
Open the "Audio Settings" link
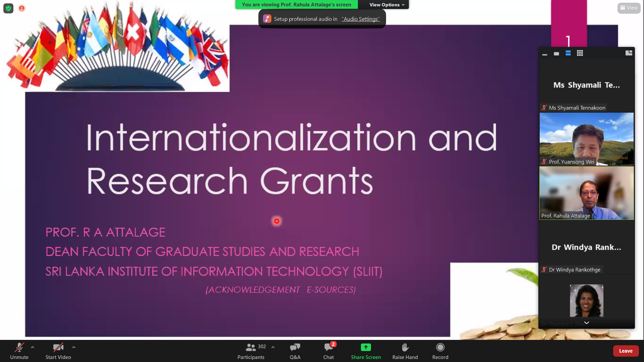pyautogui.click(x=361, y=19)
